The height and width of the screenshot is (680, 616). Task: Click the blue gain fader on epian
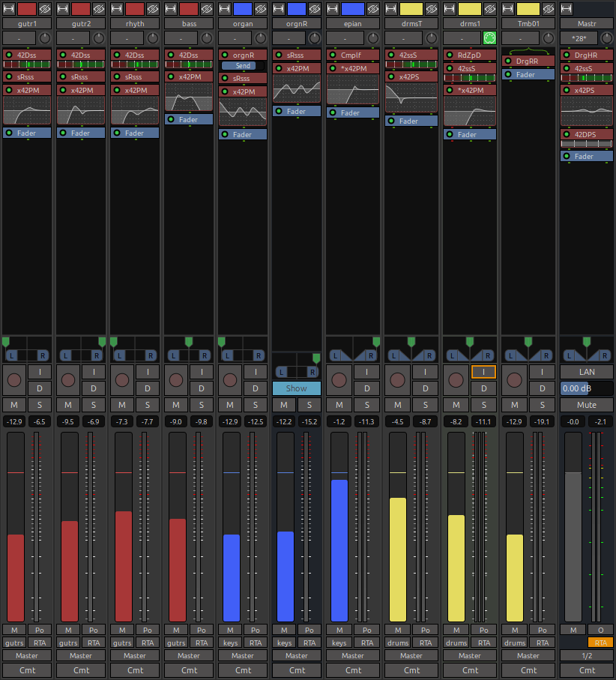point(339,551)
